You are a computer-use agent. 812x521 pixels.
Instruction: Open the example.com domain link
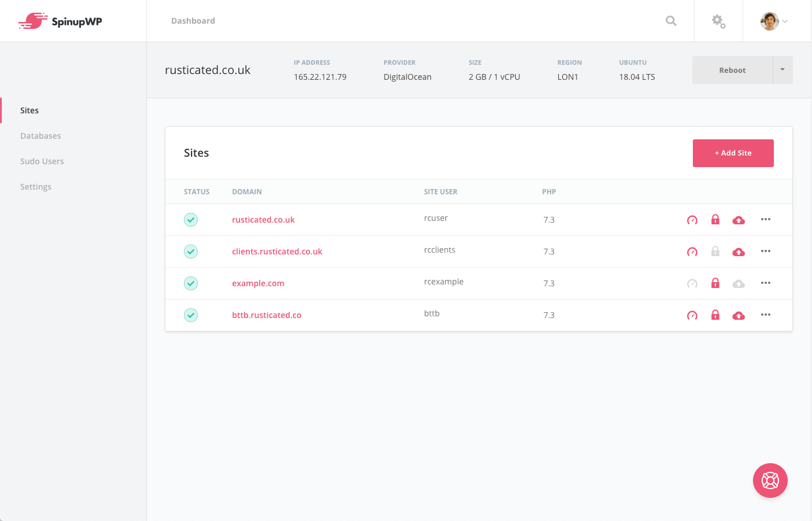(258, 283)
